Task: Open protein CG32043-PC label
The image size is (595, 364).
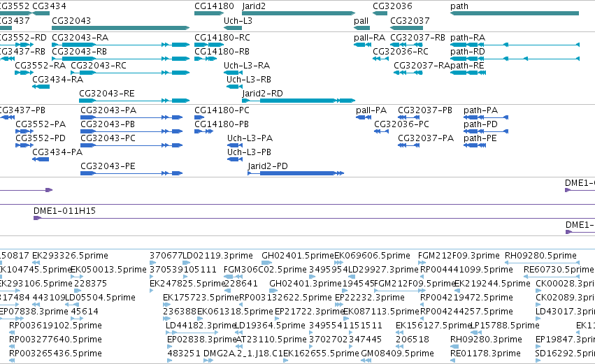Action: [108, 138]
